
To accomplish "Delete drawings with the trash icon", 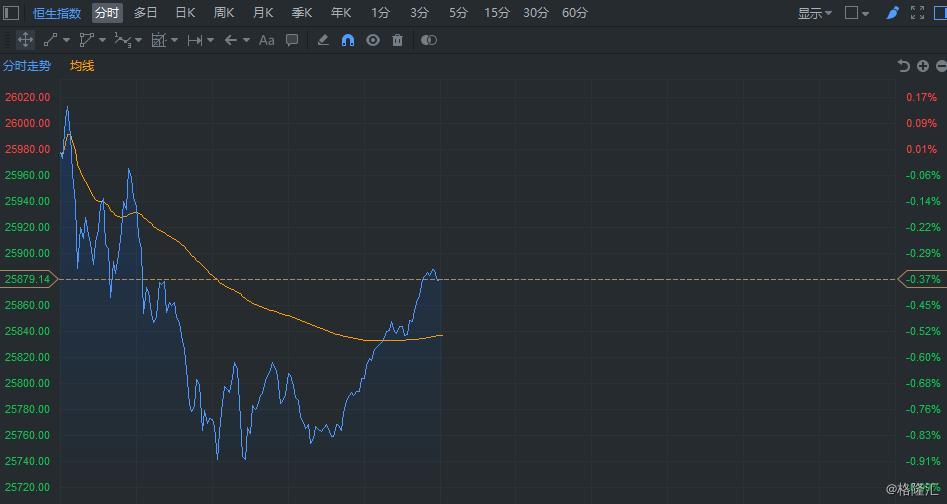I will click(398, 40).
